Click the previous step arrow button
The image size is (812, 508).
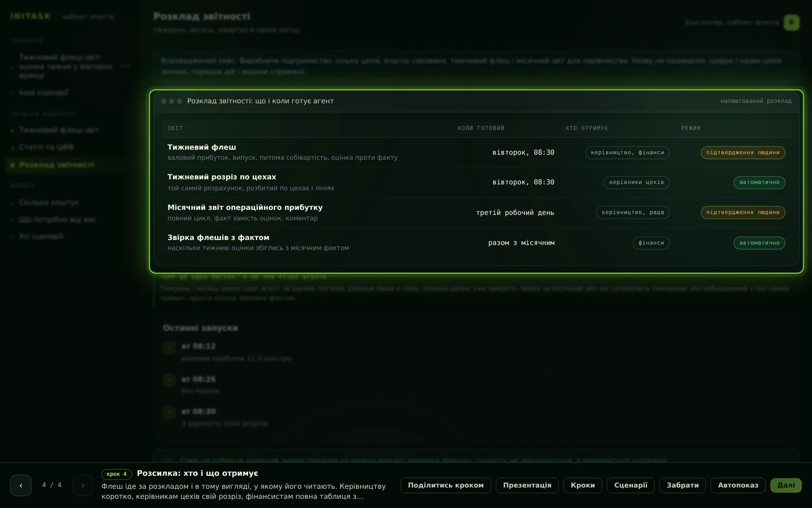pyautogui.click(x=21, y=485)
